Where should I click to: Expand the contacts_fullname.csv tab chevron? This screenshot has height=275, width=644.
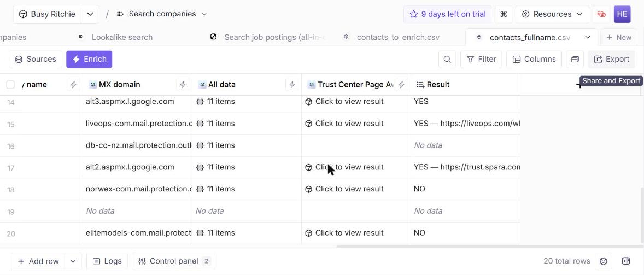588,37
